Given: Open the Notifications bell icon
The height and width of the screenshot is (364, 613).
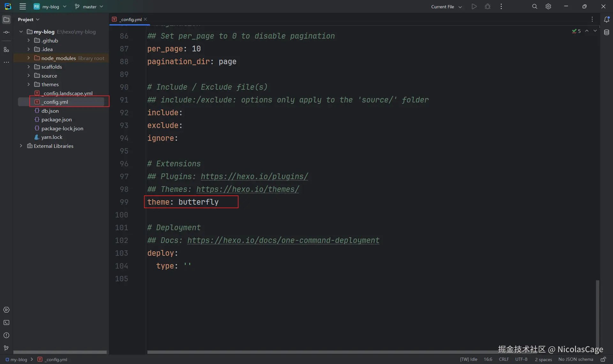Looking at the screenshot, I should pyautogui.click(x=607, y=19).
